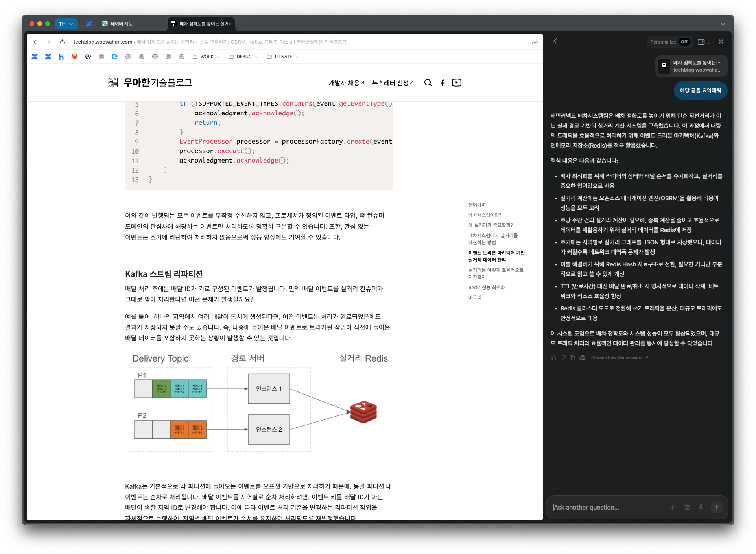Click the camera screenshot icon in the chat input
The height and width of the screenshot is (554, 756).
point(687,508)
